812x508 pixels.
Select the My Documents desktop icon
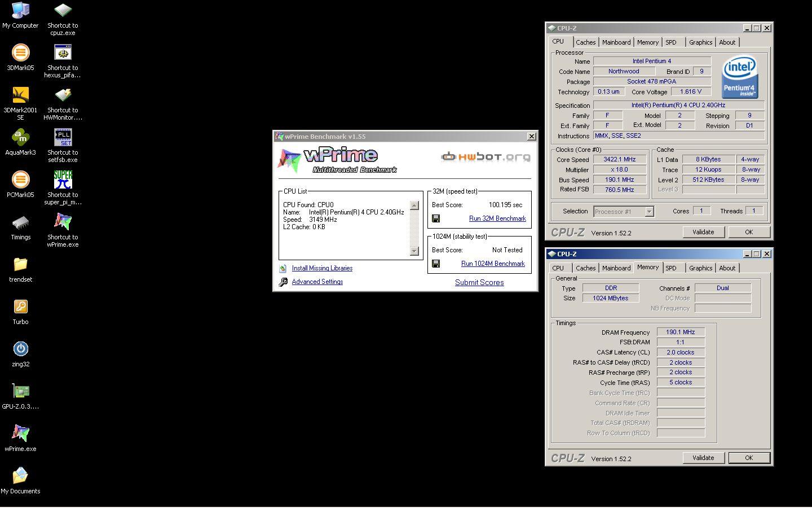pos(20,480)
